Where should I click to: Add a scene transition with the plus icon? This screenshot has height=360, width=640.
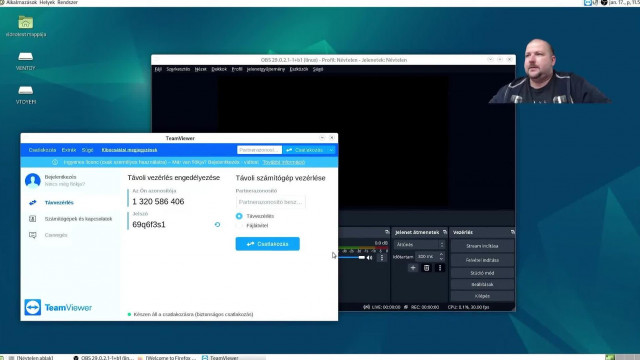413,268
